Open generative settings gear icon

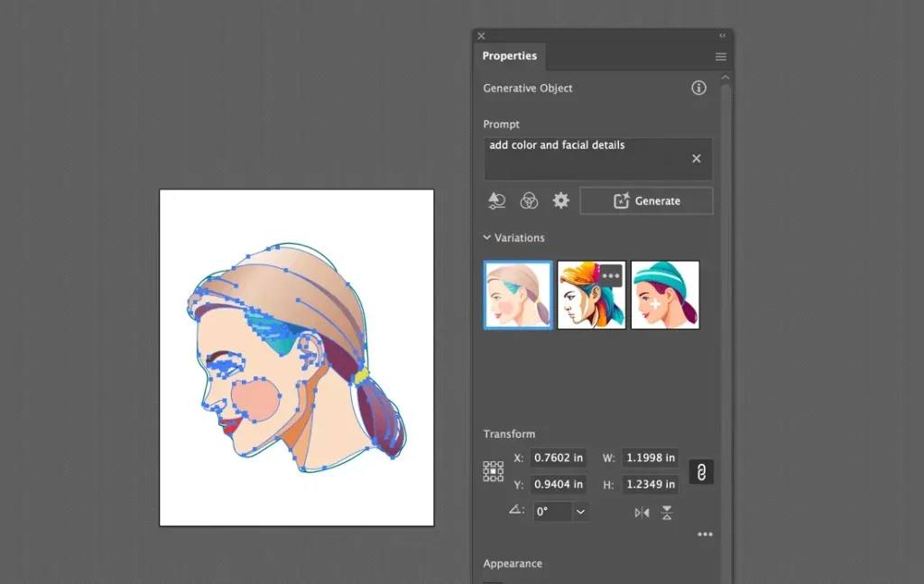click(561, 200)
